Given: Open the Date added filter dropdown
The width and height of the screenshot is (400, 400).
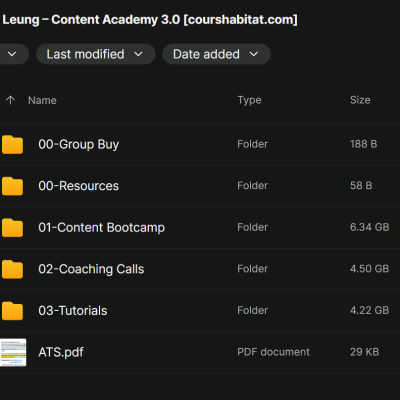Looking at the screenshot, I should coord(216,54).
